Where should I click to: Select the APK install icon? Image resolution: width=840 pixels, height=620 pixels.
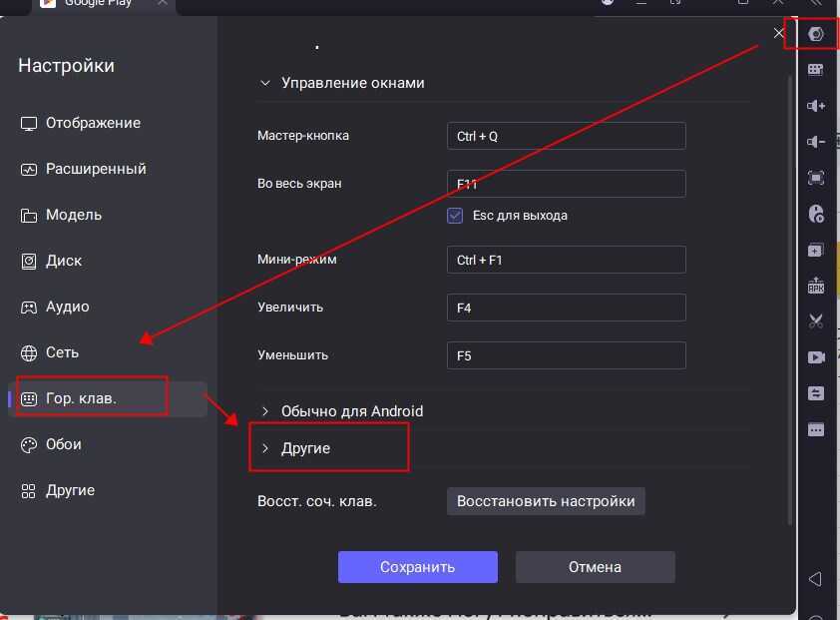816,286
